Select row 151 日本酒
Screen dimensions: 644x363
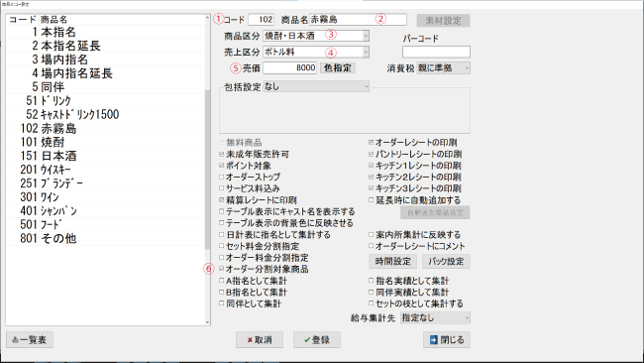(105, 156)
